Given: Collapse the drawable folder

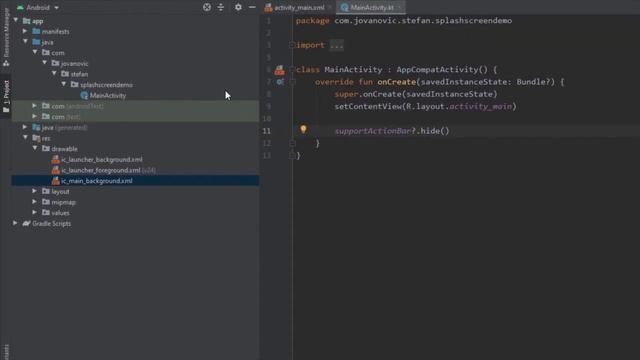Looking at the screenshot, I should coord(35,148).
